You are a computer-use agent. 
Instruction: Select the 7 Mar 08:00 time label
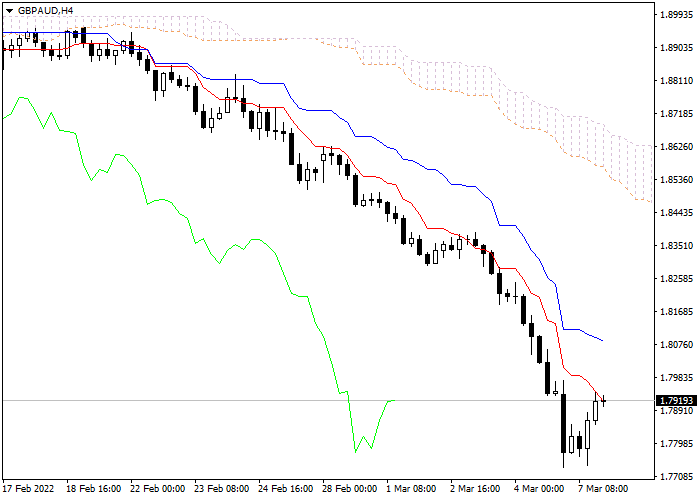tap(604, 489)
